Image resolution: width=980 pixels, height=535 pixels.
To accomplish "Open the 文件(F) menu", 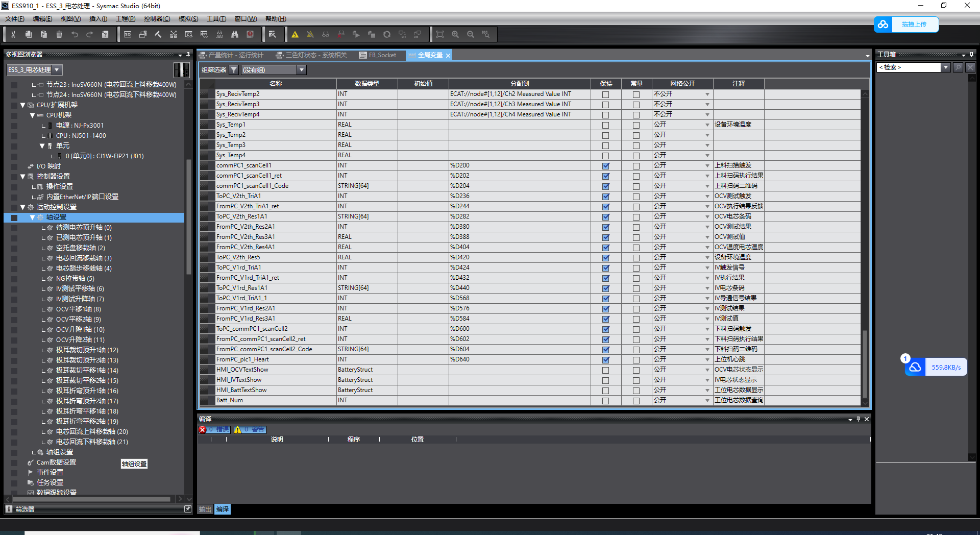I will pyautogui.click(x=15, y=19).
